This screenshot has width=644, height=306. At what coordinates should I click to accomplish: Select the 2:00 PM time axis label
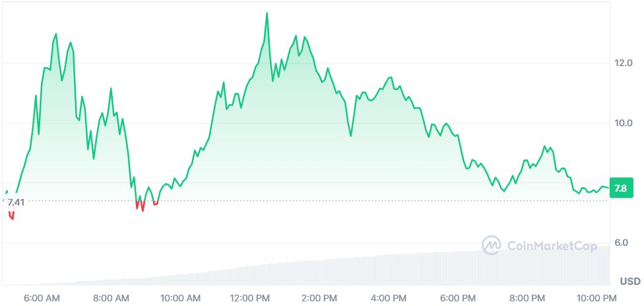[x=319, y=297]
